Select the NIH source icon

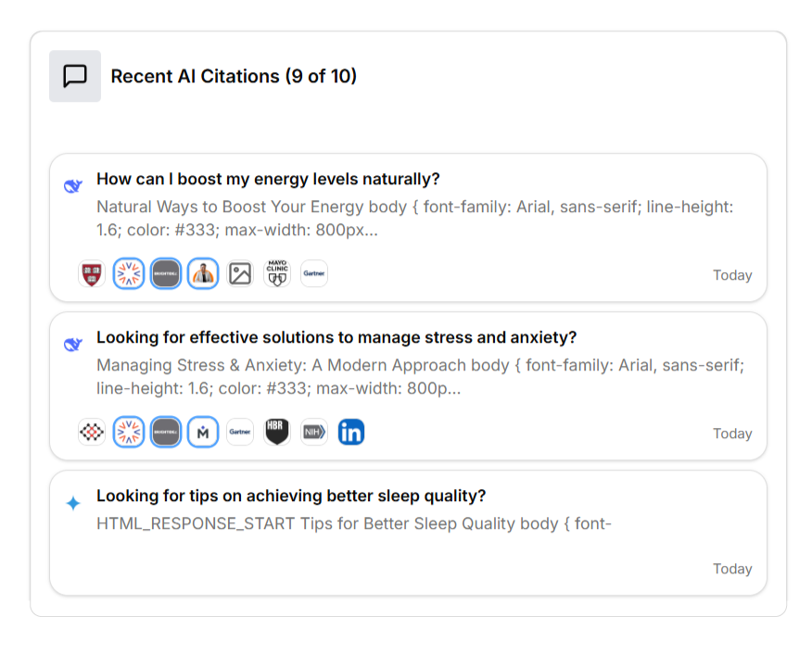(x=314, y=432)
